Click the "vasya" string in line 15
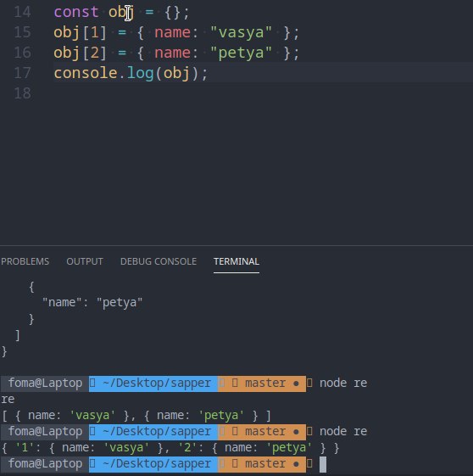 click(x=241, y=32)
